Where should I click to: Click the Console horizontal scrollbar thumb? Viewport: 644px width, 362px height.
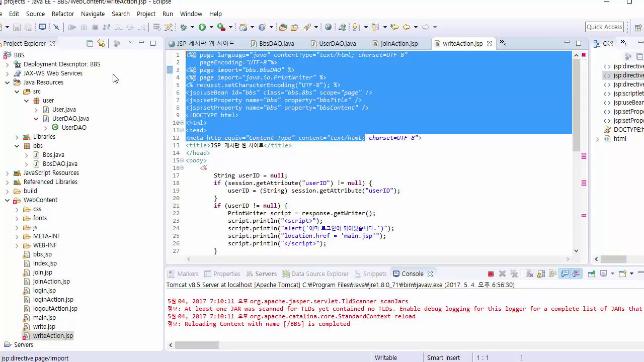[x=197, y=345]
